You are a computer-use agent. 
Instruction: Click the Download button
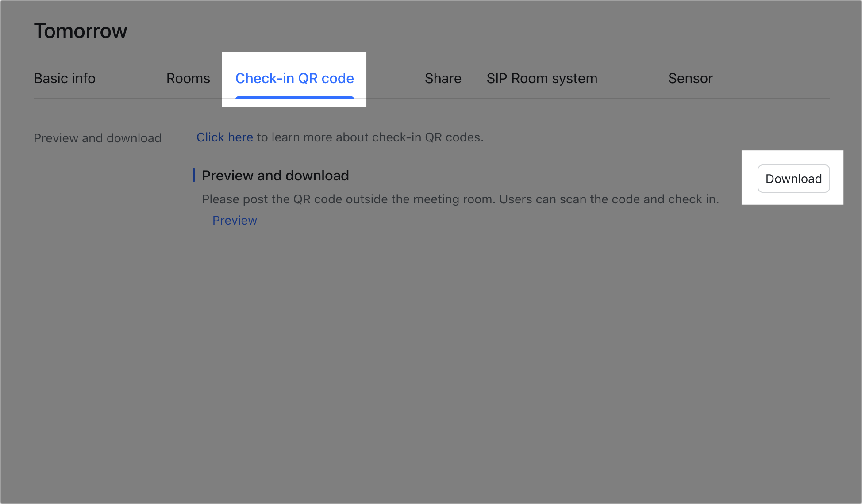[793, 179]
